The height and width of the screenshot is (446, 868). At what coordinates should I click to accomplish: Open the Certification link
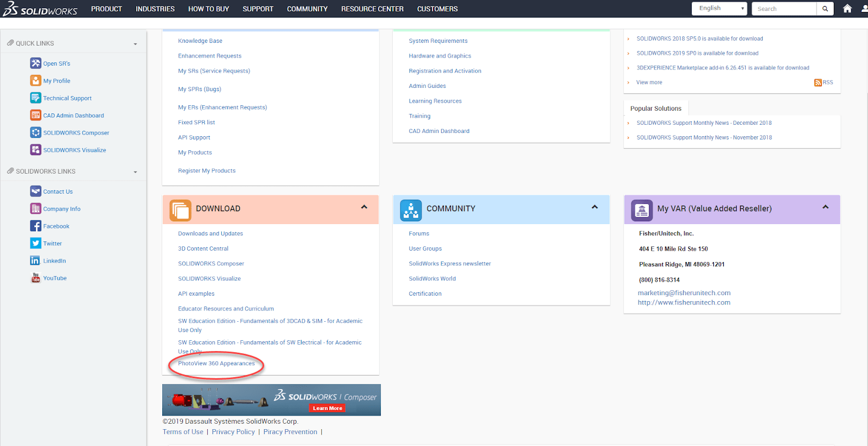[425, 294]
